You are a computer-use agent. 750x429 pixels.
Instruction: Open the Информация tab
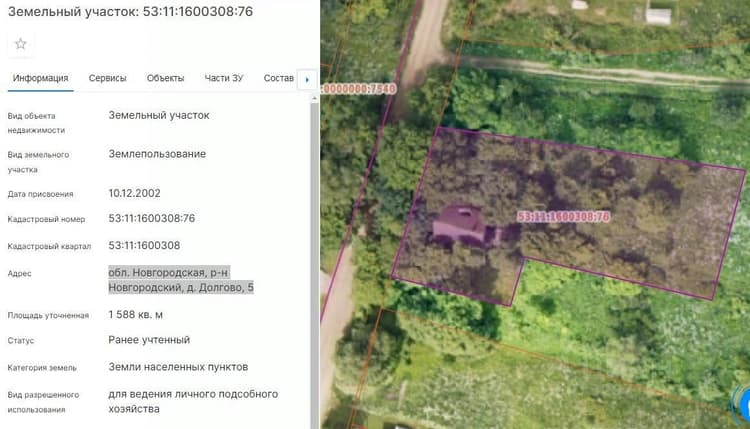[x=41, y=78]
